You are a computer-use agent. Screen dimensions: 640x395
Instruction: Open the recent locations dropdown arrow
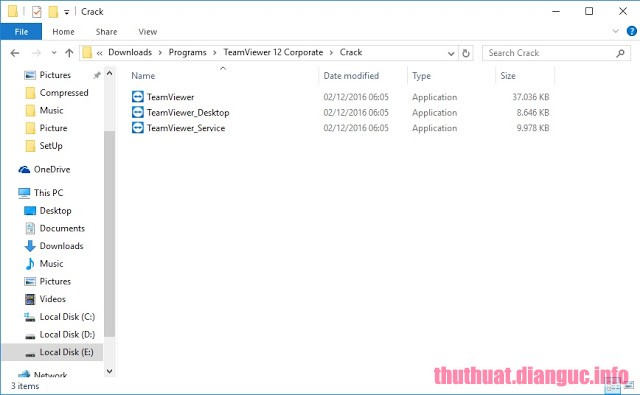tap(54, 53)
